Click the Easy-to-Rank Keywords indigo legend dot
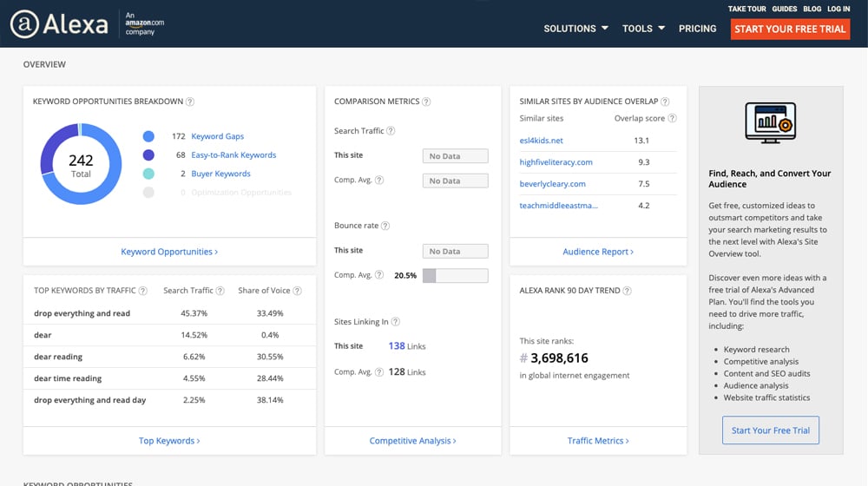 (148, 155)
